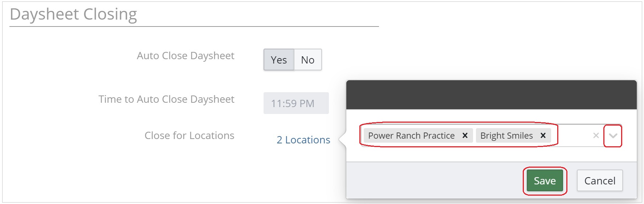Viewport: 644px width, 204px height.
Task: Select the Power Ranch Practice tag text
Action: tap(411, 135)
